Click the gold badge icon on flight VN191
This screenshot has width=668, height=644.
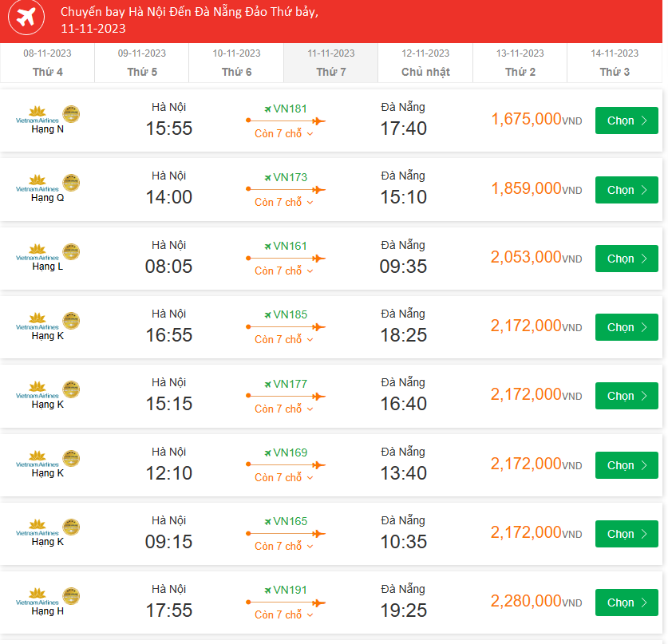pos(71,596)
